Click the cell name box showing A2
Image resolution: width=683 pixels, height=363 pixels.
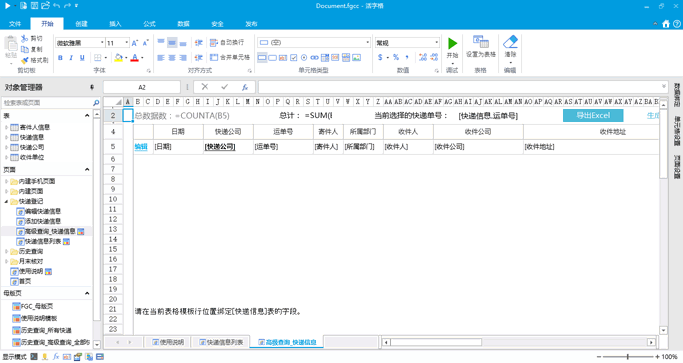[142, 87]
